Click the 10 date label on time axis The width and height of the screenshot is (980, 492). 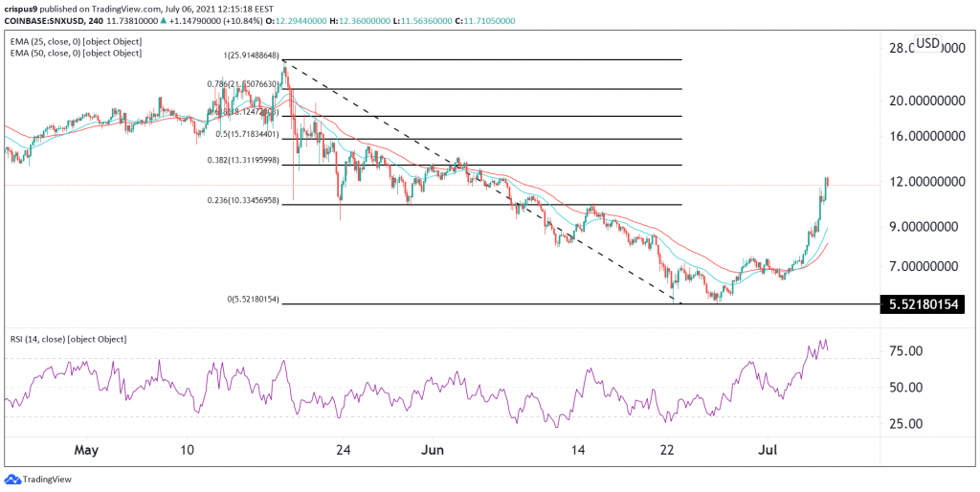point(189,450)
